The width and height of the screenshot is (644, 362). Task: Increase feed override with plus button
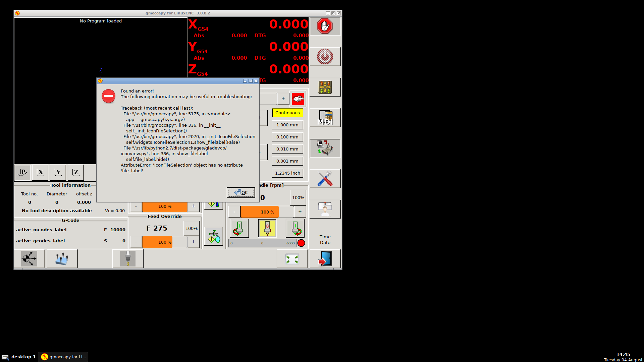(x=193, y=242)
